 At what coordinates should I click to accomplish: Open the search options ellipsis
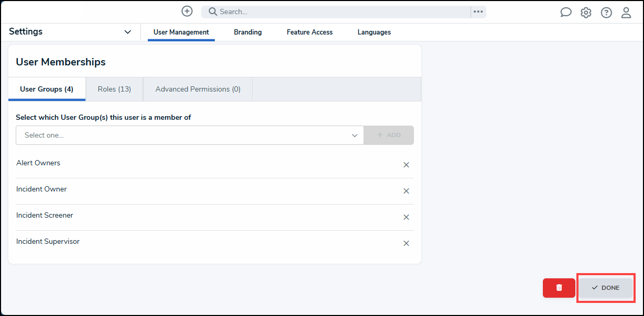pos(478,12)
